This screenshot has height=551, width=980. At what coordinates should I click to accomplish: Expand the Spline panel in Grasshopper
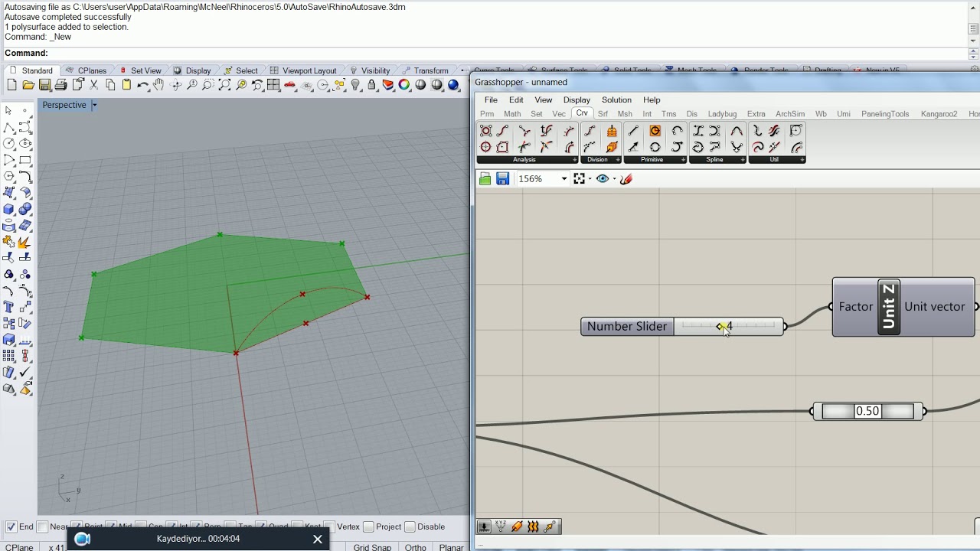[743, 160]
